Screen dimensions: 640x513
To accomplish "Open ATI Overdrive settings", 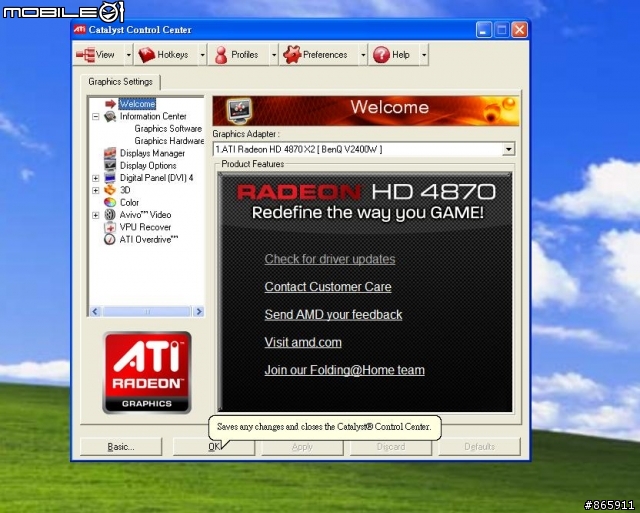I will [x=149, y=239].
